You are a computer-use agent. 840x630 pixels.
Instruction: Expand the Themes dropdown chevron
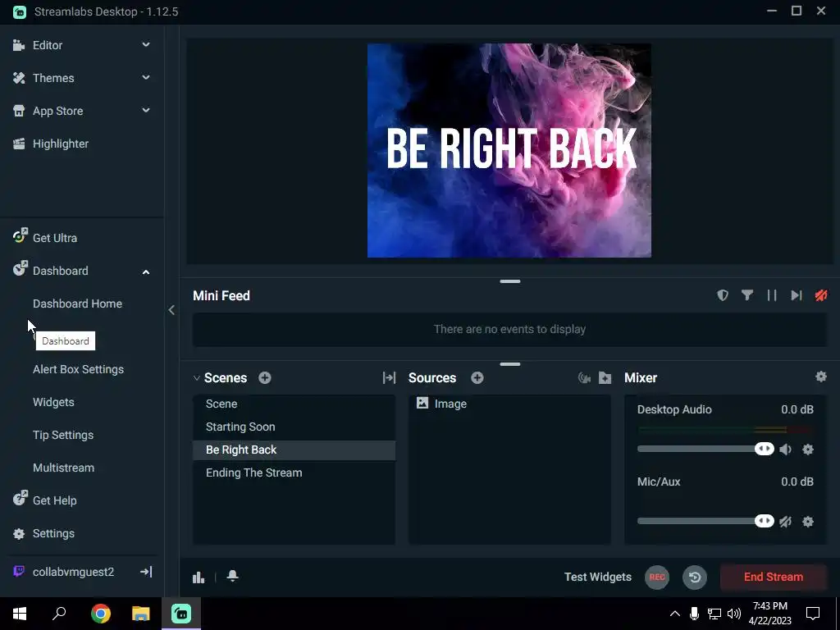coord(146,78)
